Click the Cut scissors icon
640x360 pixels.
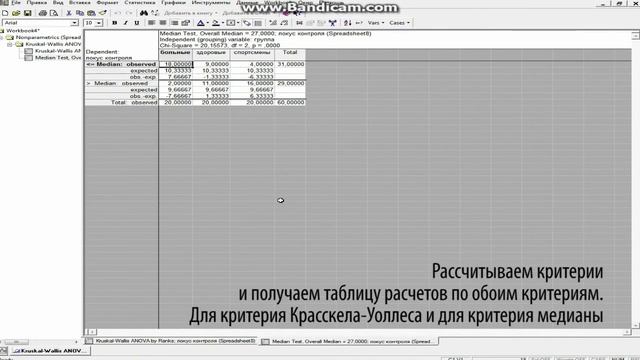pyautogui.click(x=69, y=13)
